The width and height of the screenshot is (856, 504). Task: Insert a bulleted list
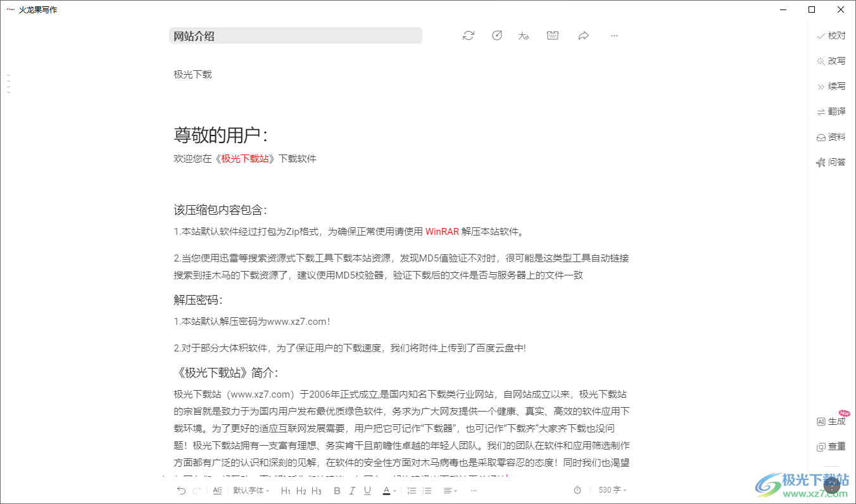[x=427, y=491]
